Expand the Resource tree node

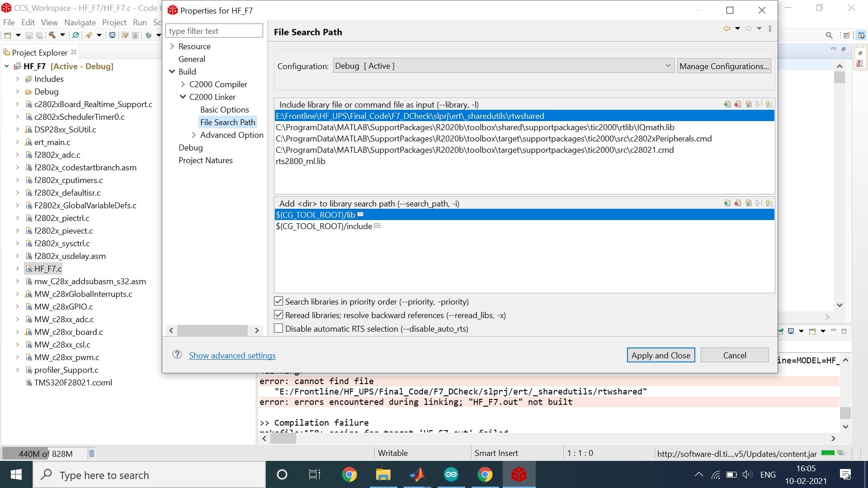click(172, 46)
